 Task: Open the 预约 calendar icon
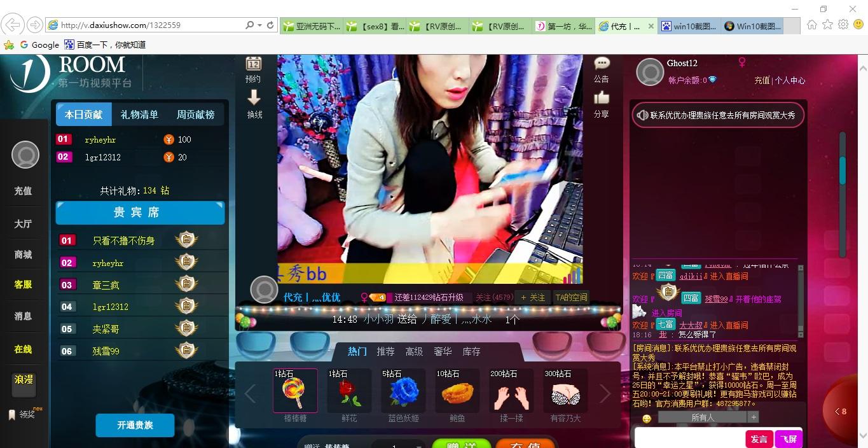click(254, 64)
